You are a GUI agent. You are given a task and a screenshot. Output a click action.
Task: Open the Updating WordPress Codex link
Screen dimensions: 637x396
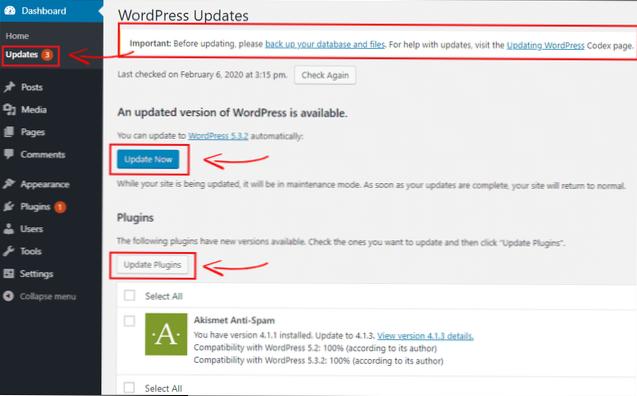546,45
